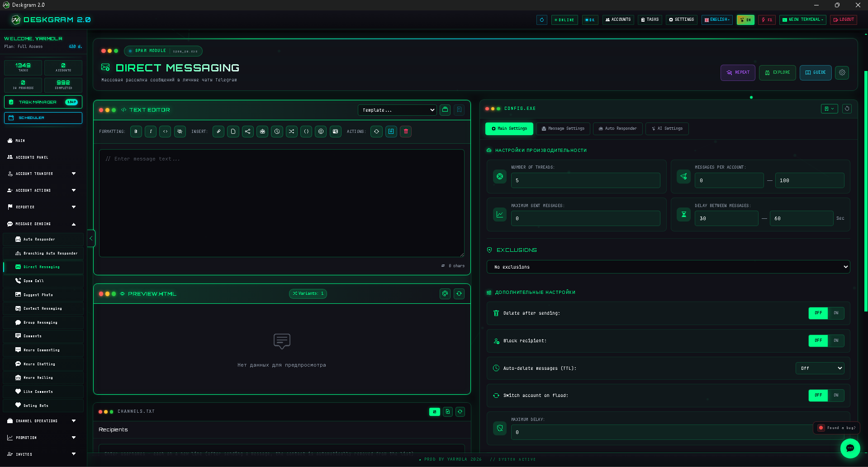Viewport: 868px width, 467px height.
Task: Save template with the bookmark icon
Action: point(459,110)
